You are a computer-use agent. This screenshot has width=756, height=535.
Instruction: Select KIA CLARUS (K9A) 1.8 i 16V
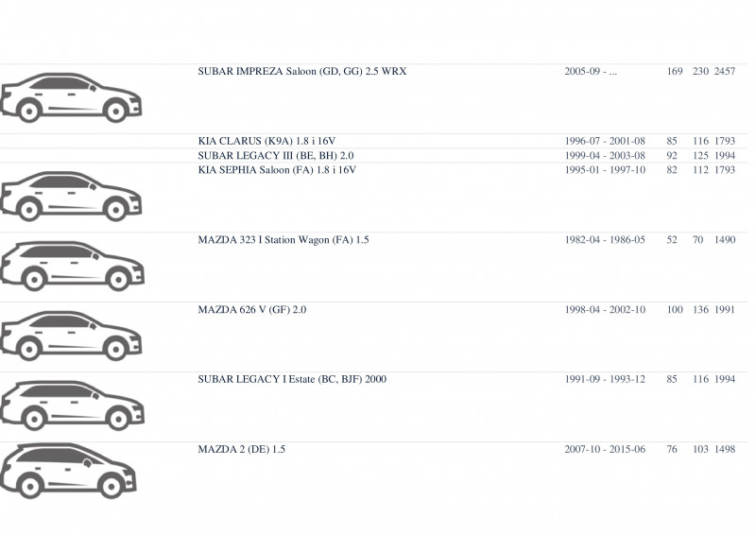coord(266,142)
